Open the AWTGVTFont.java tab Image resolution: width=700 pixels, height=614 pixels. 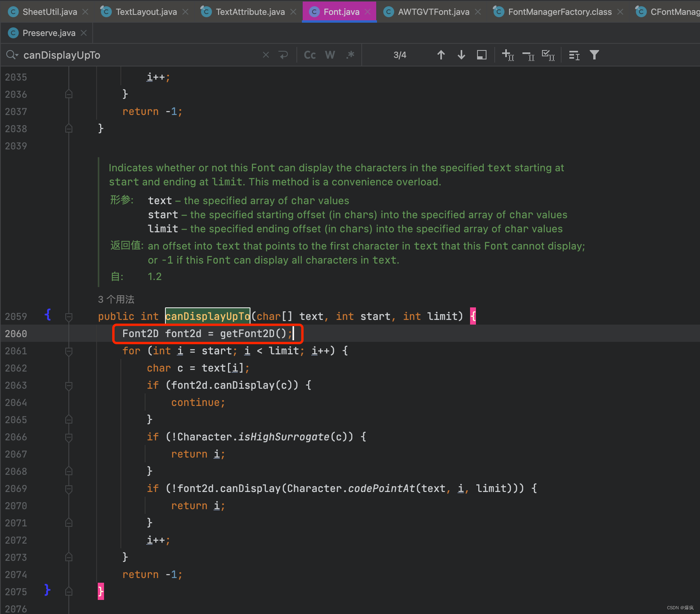[x=433, y=12]
